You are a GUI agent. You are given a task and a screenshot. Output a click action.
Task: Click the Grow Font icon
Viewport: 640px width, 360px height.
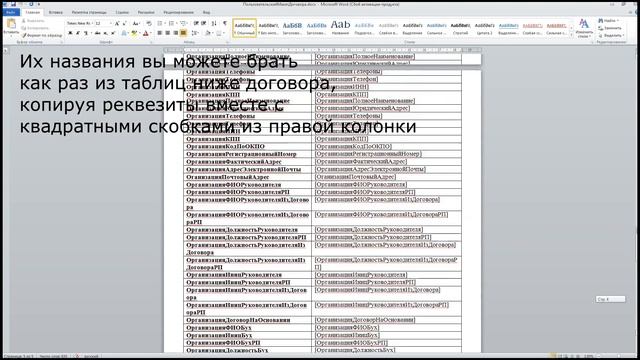[117, 24]
